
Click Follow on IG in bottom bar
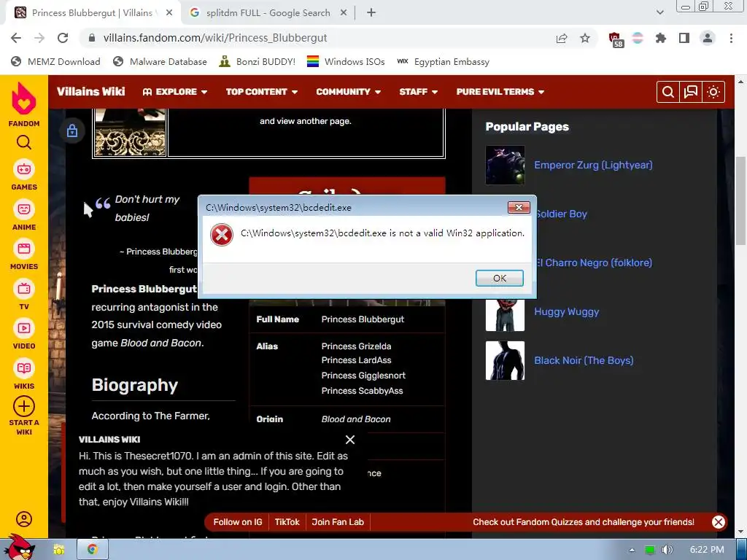pos(238,522)
